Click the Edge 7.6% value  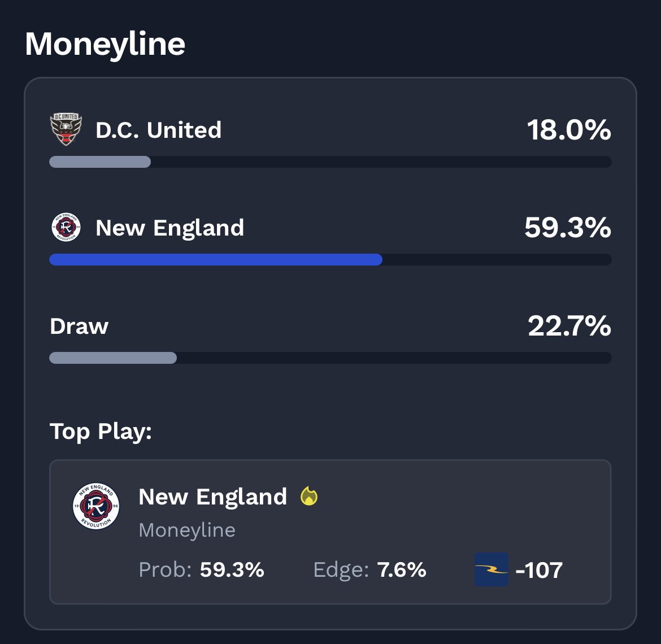(401, 569)
